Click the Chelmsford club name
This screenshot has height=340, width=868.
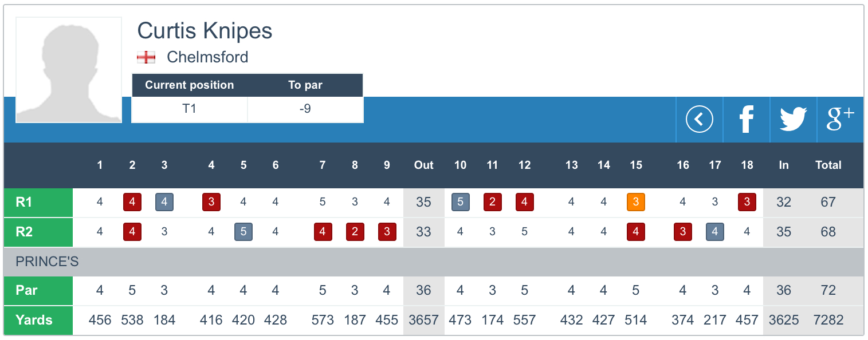click(207, 57)
